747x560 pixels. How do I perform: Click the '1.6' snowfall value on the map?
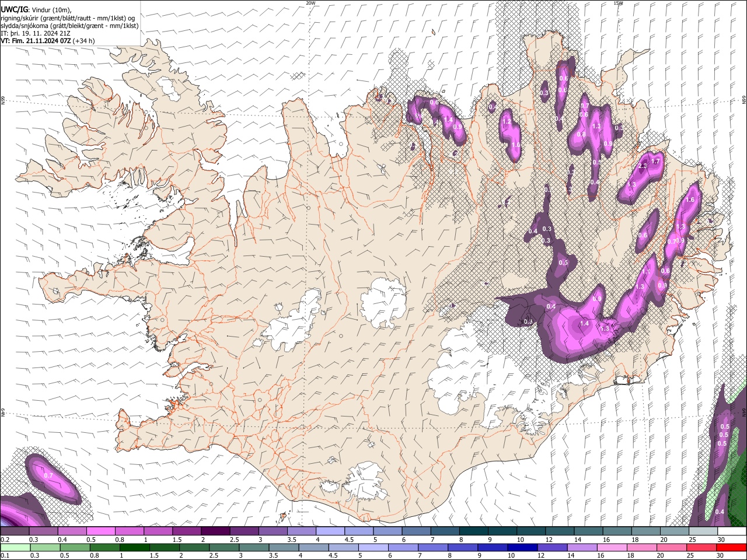click(690, 199)
